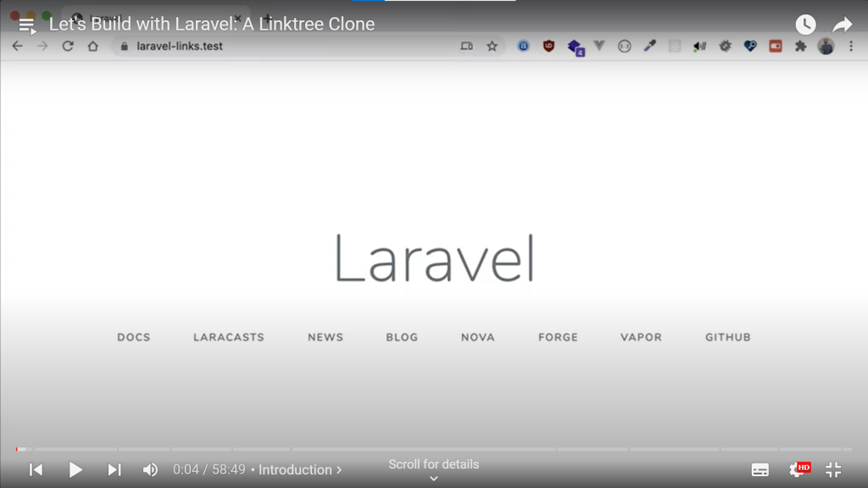Bookmark the page with the star icon
This screenshot has height=488, width=868.
492,47
